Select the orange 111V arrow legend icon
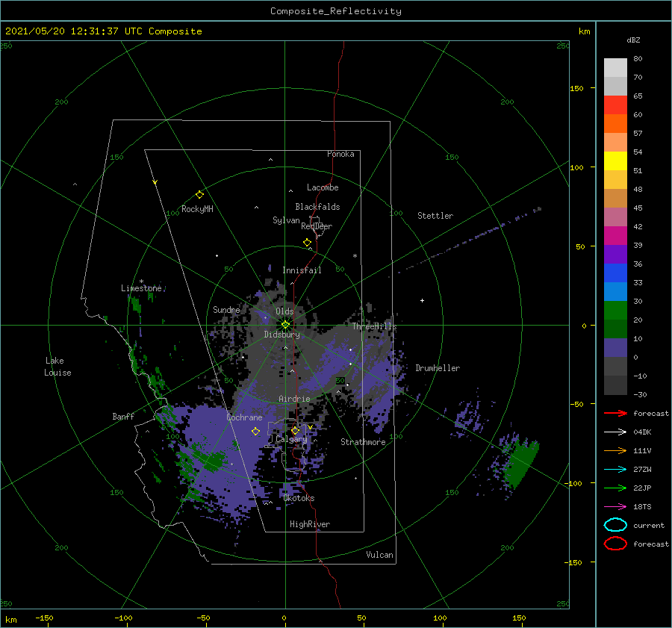The height and width of the screenshot is (628, 672). (615, 450)
